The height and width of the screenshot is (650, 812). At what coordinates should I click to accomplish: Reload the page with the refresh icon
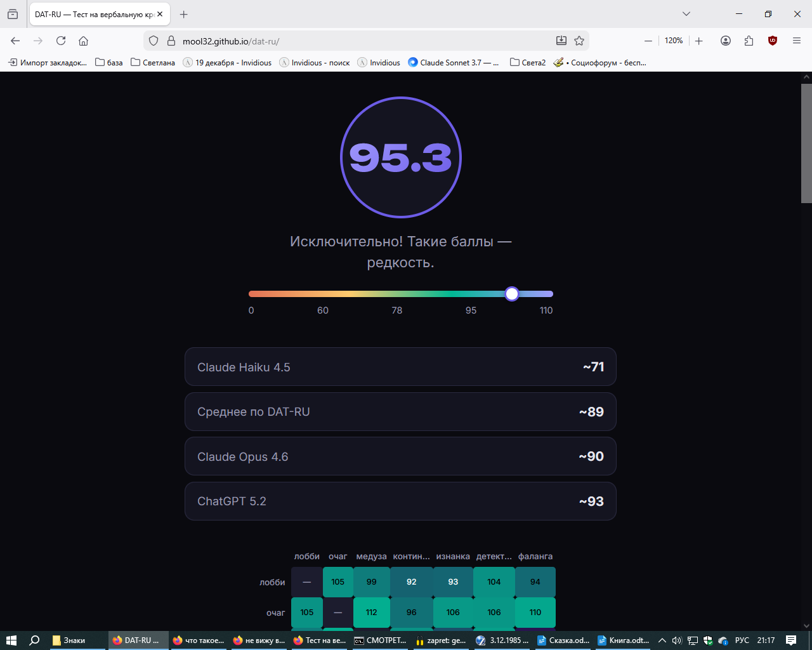(61, 41)
